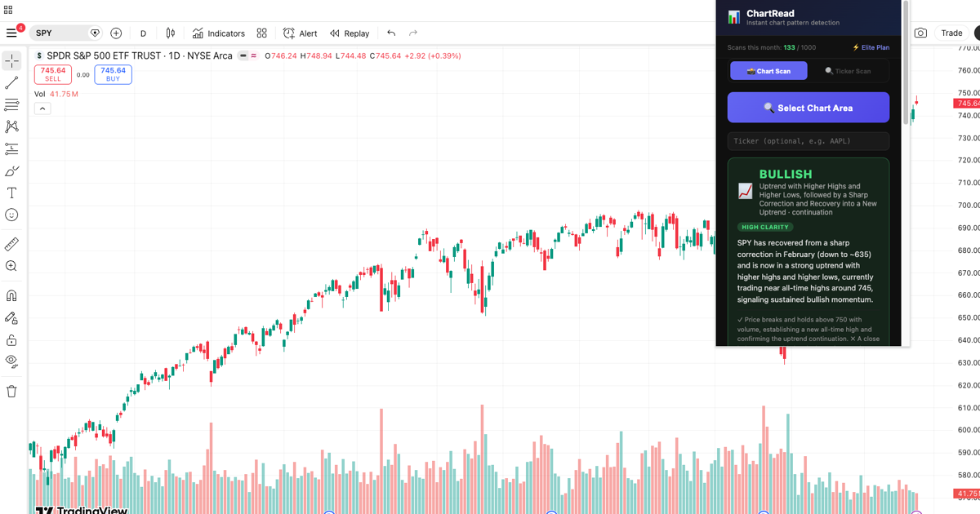The height and width of the screenshot is (514, 980).
Task: Click the TradingView logo
Action: pos(81,510)
